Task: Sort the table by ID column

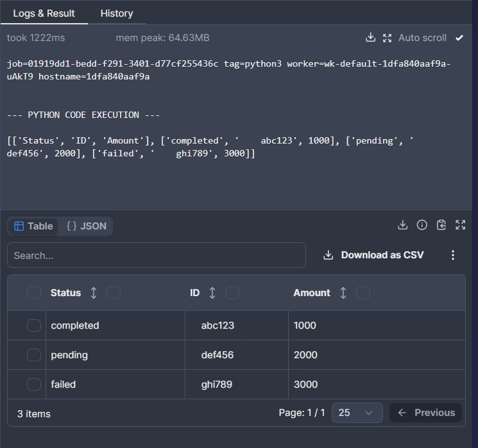Action: (212, 293)
